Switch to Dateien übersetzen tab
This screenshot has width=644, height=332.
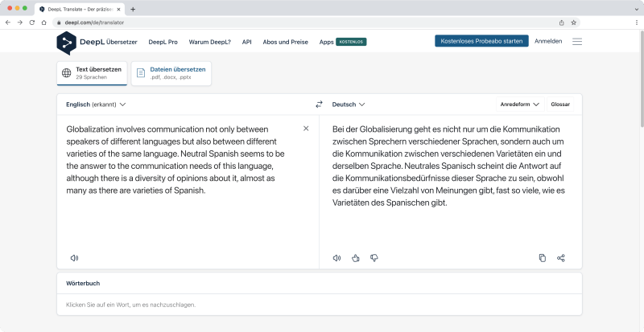point(171,73)
